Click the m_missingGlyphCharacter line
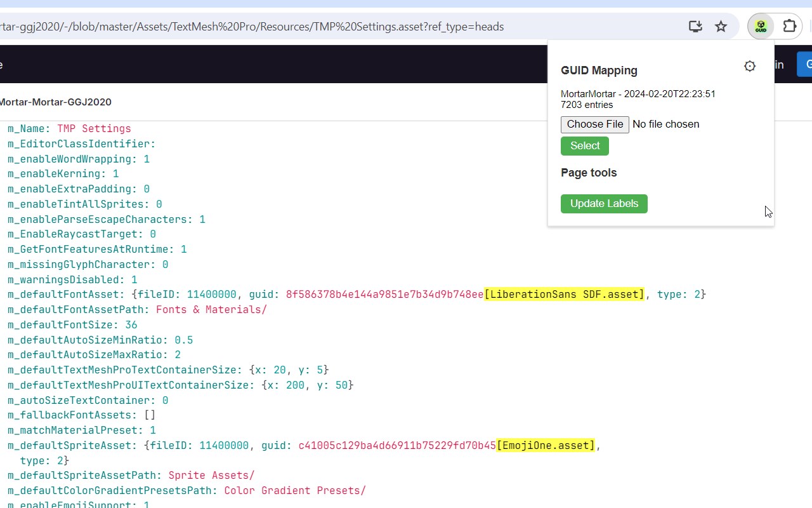Image resolution: width=812 pixels, height=508 pixels. click(x=88, y=265)
